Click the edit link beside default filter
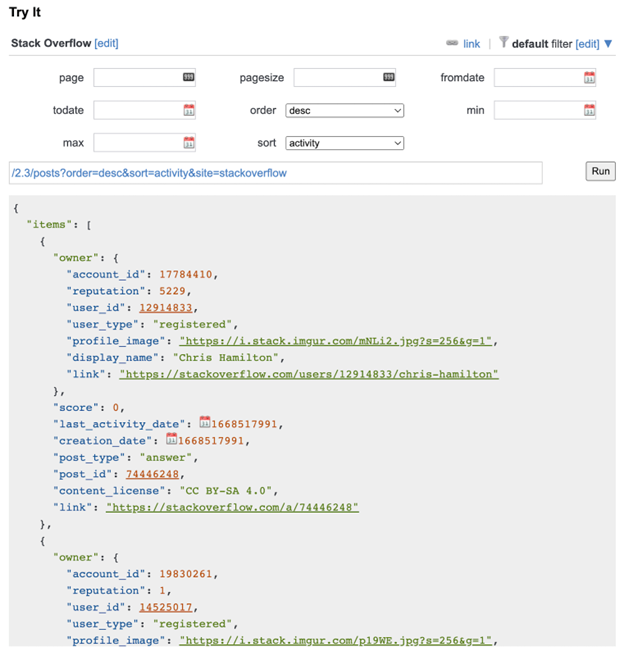The height and width of the screenshot is (656, 624). pyautogui.click(x=587, y=44)
